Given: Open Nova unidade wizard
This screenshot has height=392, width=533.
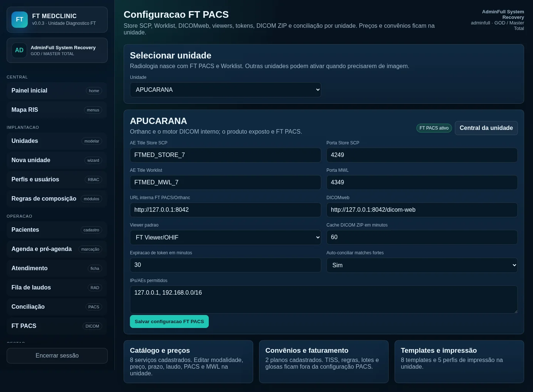Looking at the screenshot, I should click(x=57, y=160).
